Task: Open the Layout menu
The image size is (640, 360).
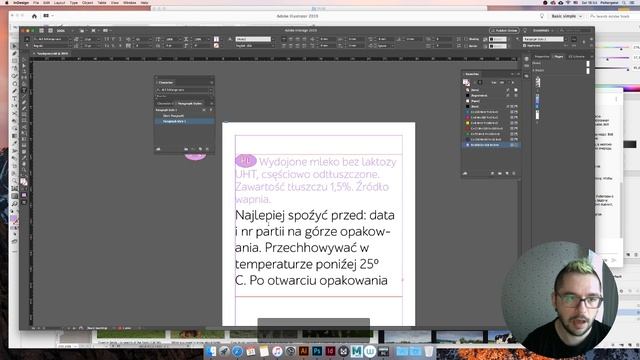Action: 60,2
